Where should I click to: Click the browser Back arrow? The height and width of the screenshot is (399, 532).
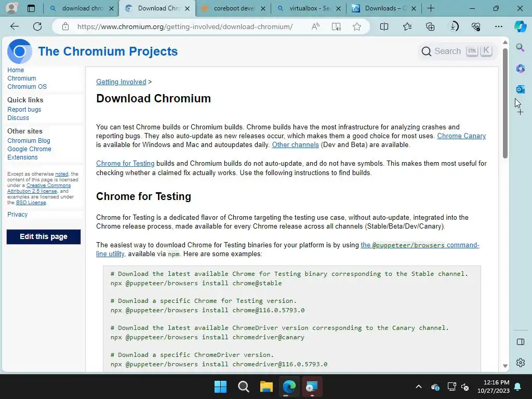point(14,26)
